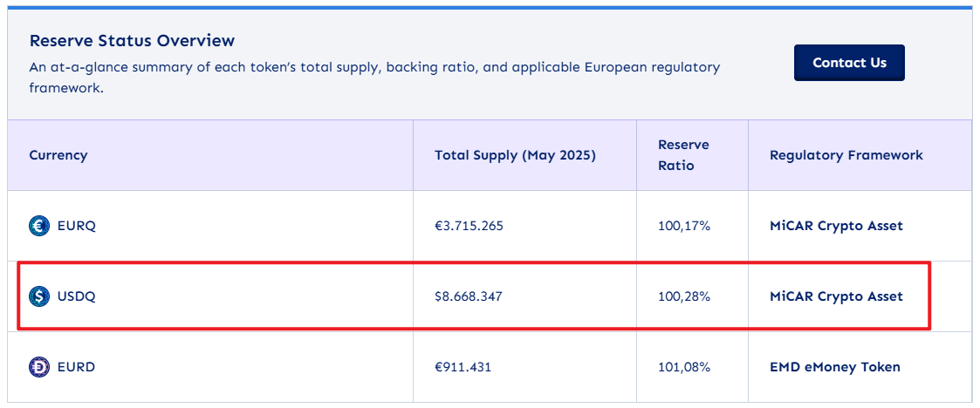Viewport: 980px width, 408px height.
Task: Click the USDQ dollar coin icon
Action: click(x=38, y=296)
